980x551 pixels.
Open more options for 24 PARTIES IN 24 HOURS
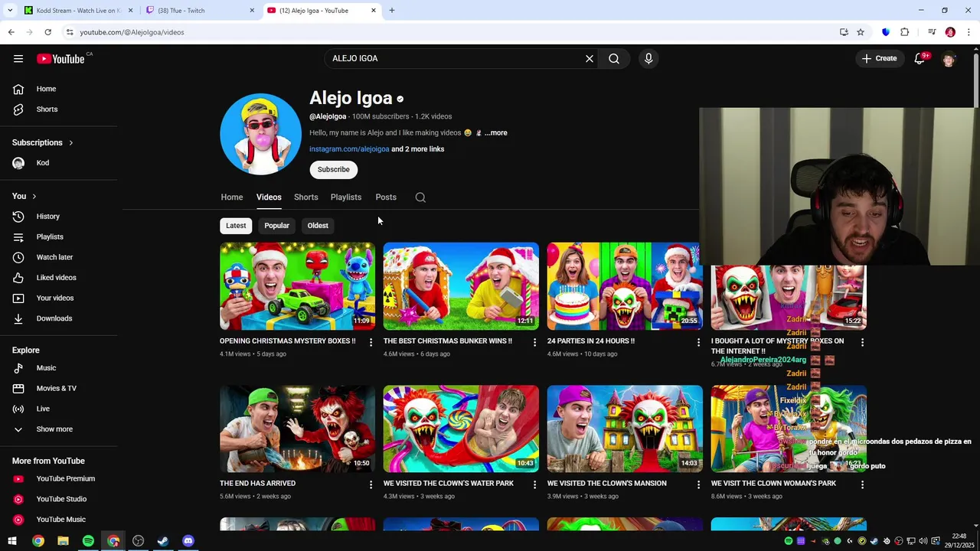click(698, 342)
